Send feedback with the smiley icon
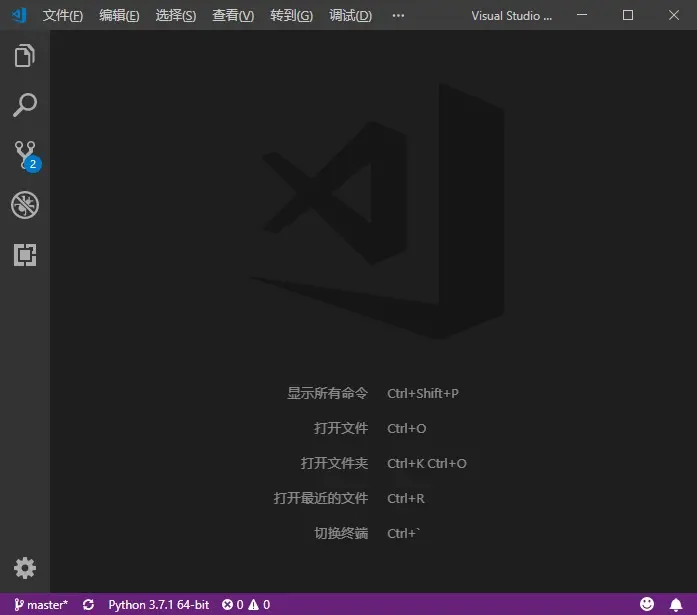The width and height of the screenshot is (697, 615). click(x=647, y=604)
